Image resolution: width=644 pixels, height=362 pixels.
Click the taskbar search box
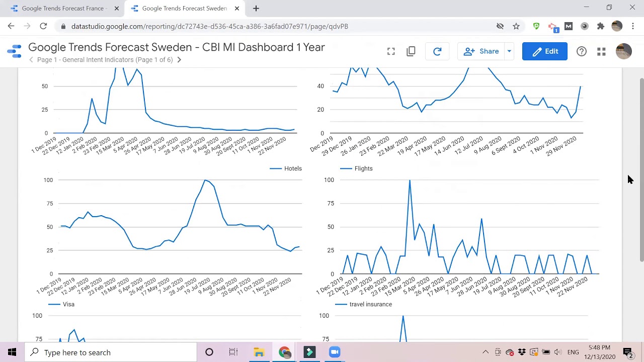[111, 352]
